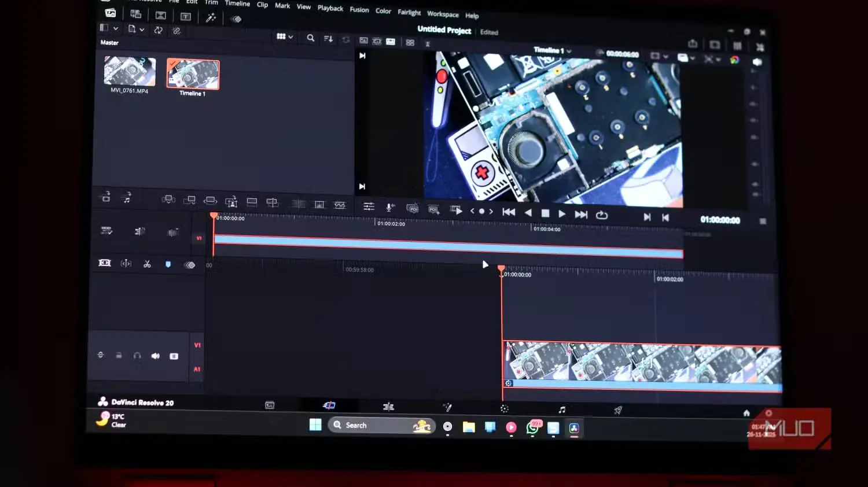Click the viewer tools sliders icon
This screenshot has width=868, height=487.
coord(369,206)
